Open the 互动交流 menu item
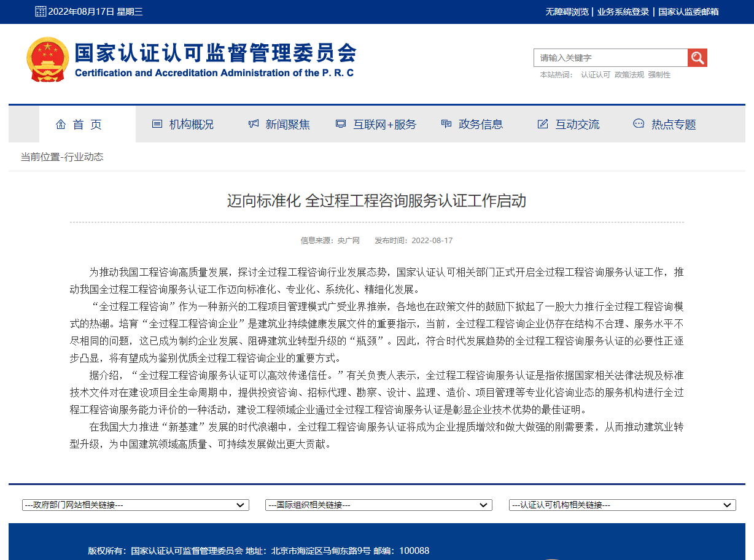 578,125
